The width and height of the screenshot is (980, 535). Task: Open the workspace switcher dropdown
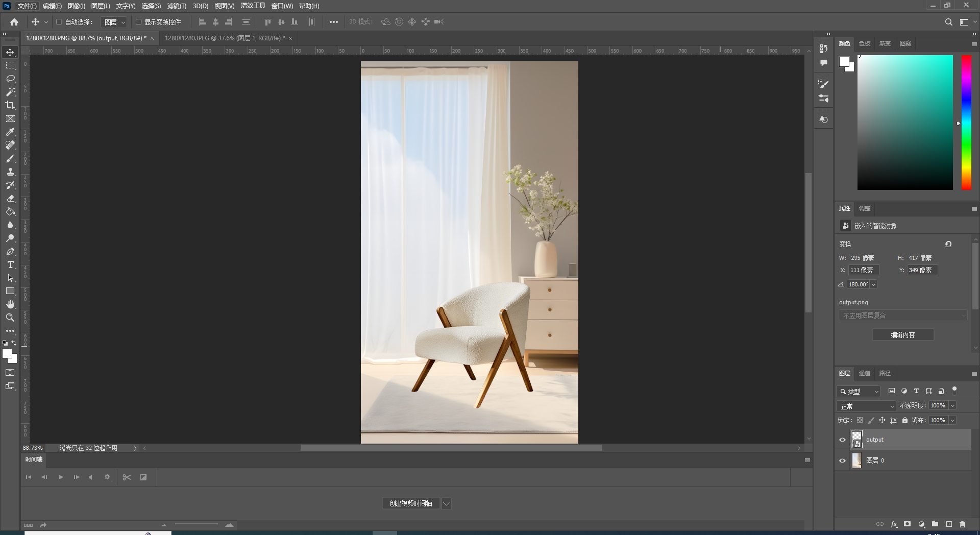[967, 22]
